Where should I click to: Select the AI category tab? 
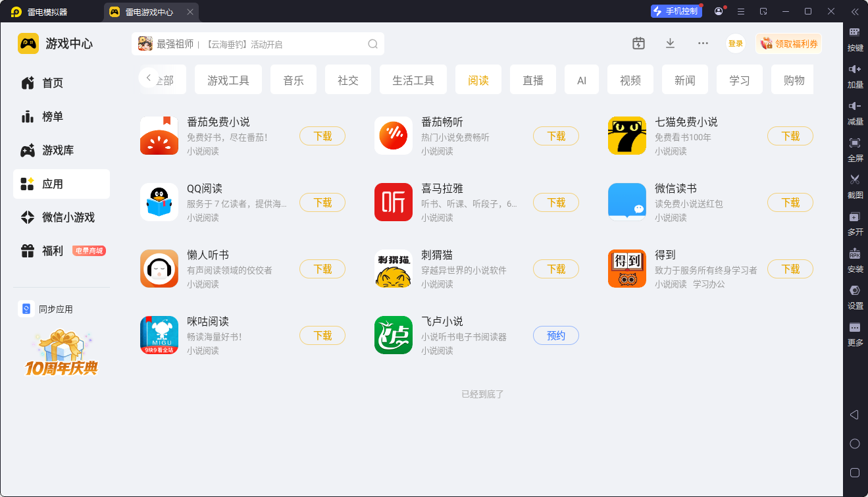pos(582,80)
